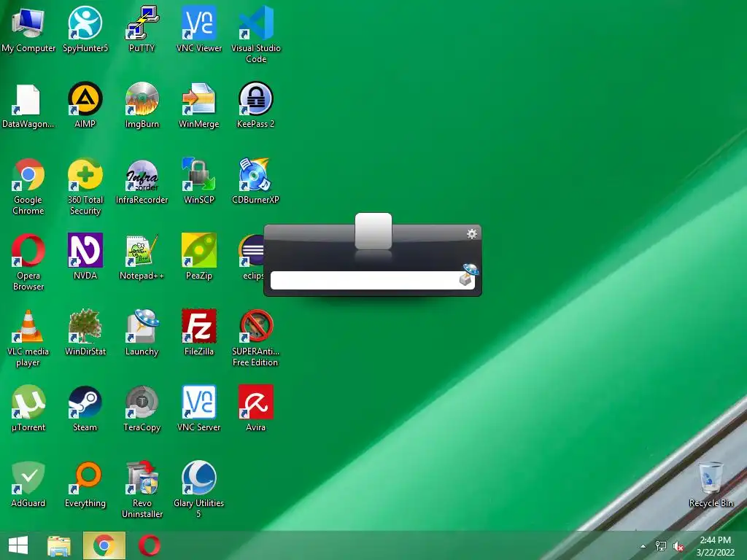Open the taskbar clock and date
This screenshot has height=560, width=747.
click(716, 546)
